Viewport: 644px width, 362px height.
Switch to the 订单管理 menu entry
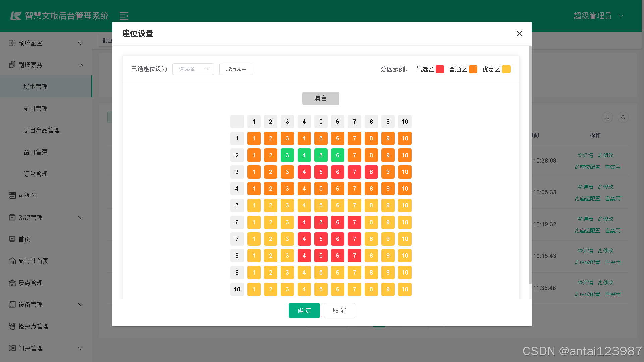[x=36, y=174]
